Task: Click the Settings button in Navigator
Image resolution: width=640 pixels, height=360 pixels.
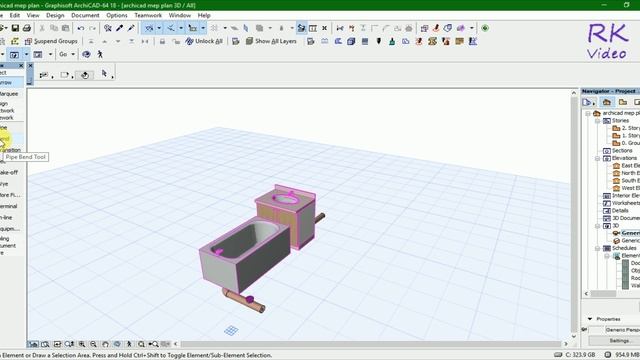Action: [x=619, y=341]
